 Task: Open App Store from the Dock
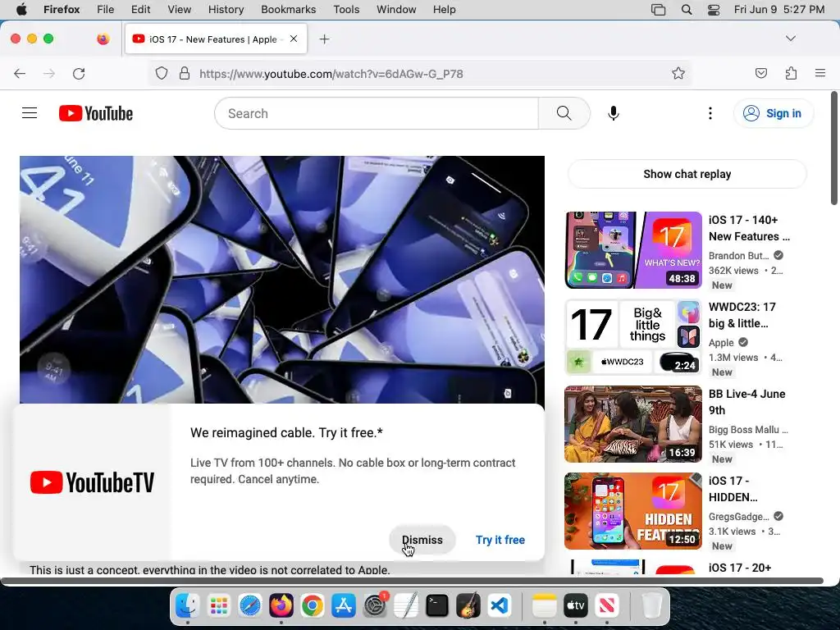point(344,606)
